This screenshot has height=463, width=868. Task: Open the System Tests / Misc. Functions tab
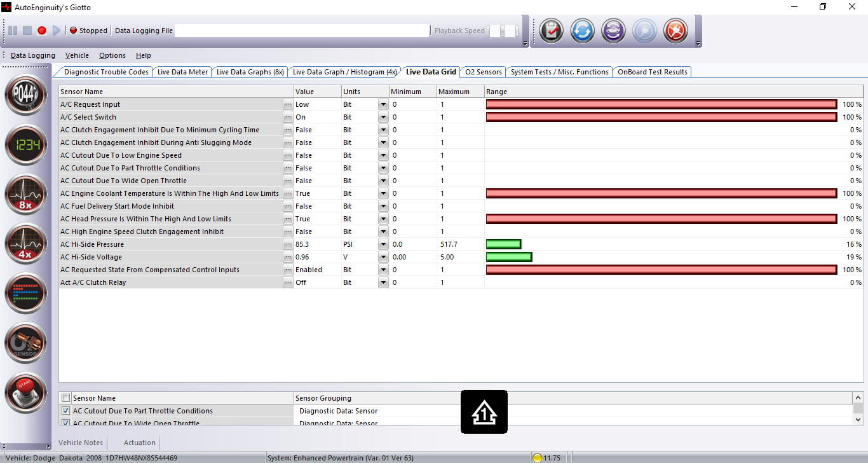pyautogui.click(x=559, y=71)
